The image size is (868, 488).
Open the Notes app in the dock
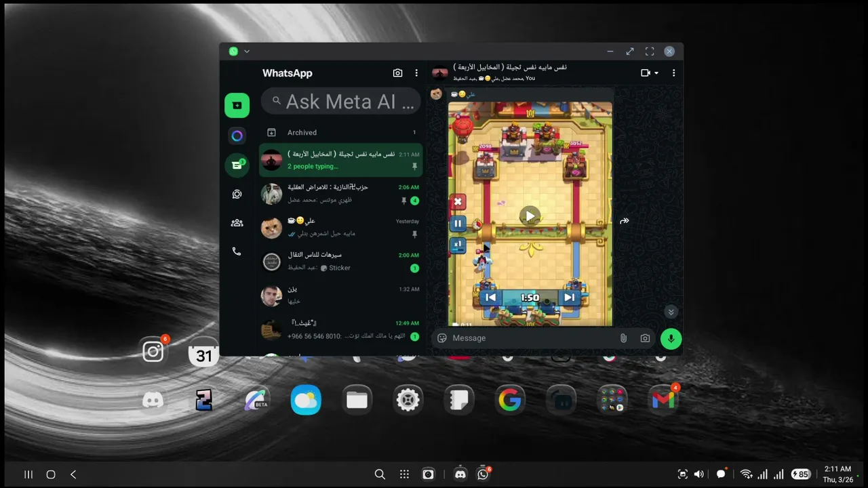(459, 401)
